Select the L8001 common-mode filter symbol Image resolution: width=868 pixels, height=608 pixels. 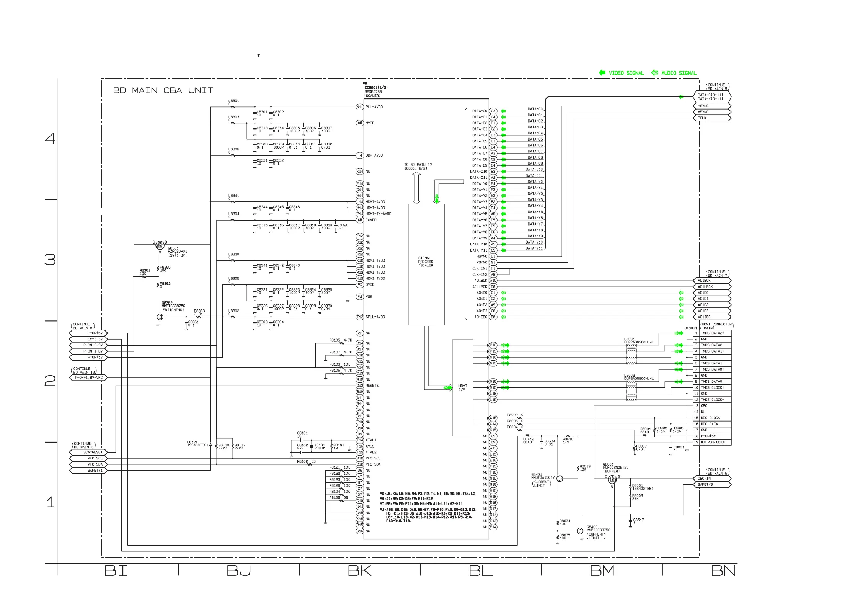point(631,355)
